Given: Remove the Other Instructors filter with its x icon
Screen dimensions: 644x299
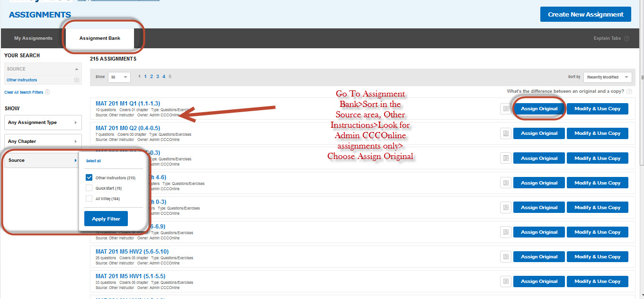Looking at the screenshot, I should (77, 80).
